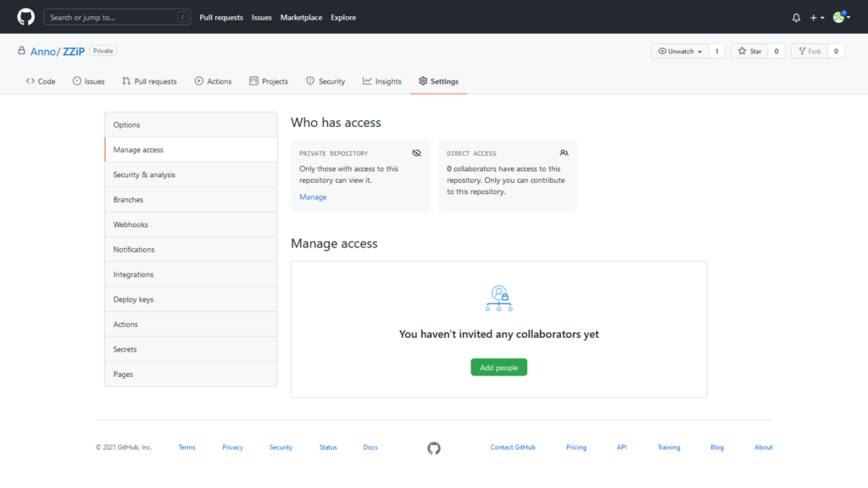
Task: Click the GitHub logo in footer
Action: click(x=434, y=448)
